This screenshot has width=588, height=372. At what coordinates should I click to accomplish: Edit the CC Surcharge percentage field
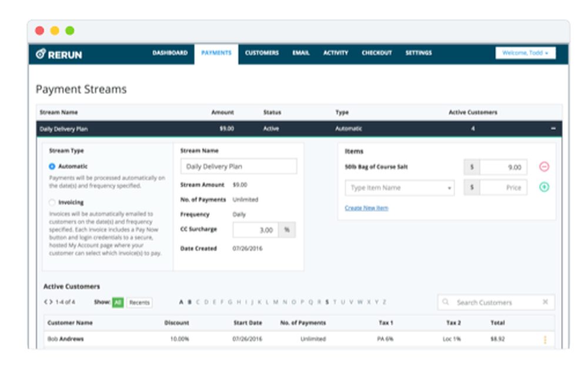[x=255, y=230]
